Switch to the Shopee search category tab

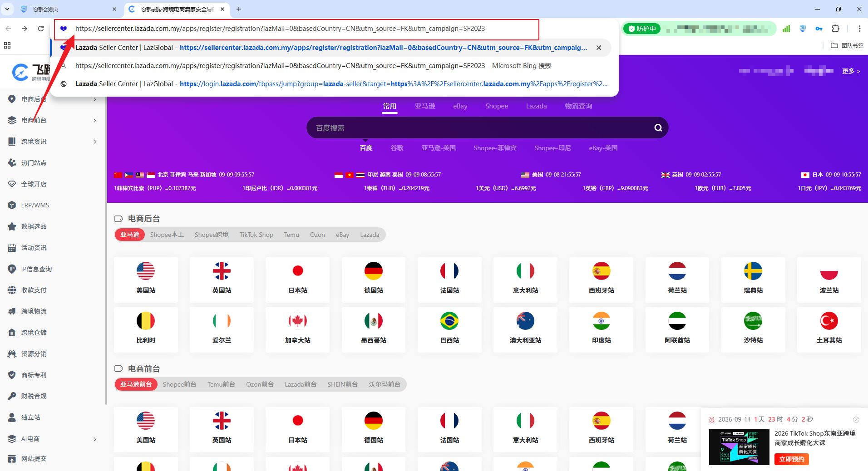point(497,106)
